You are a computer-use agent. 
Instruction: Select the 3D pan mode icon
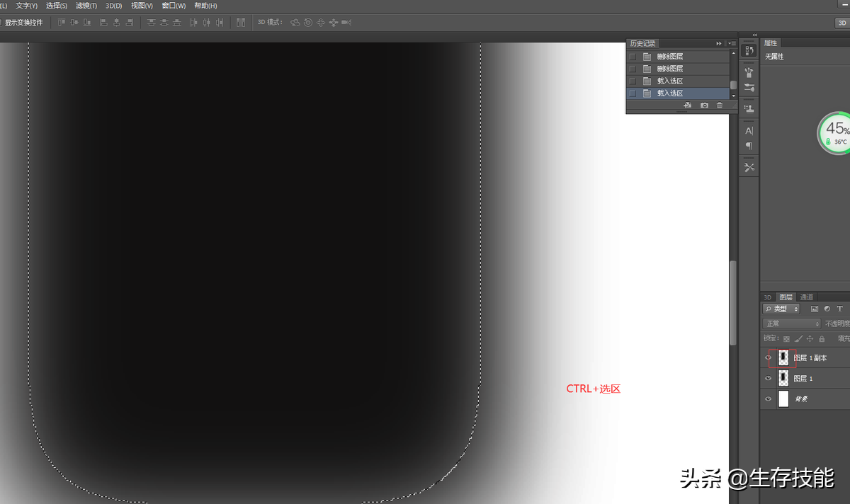pos(321,23)
